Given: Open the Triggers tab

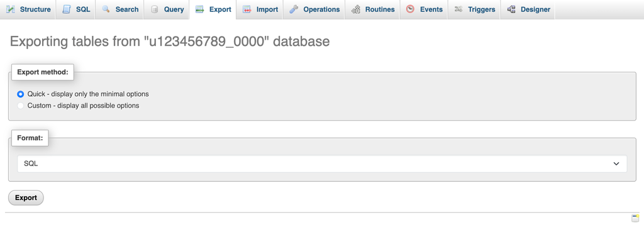Looking at the screenshot, I should (474, 9).
